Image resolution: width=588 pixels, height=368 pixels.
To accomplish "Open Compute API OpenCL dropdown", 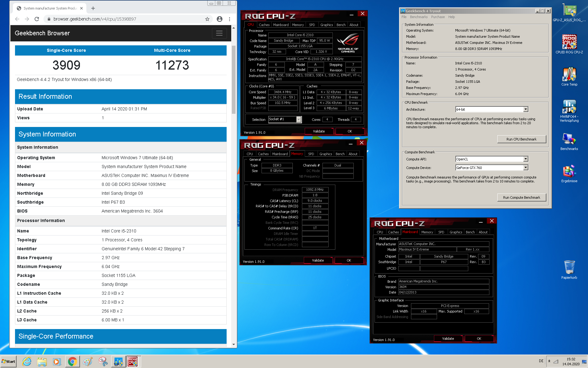I will 526,159.
